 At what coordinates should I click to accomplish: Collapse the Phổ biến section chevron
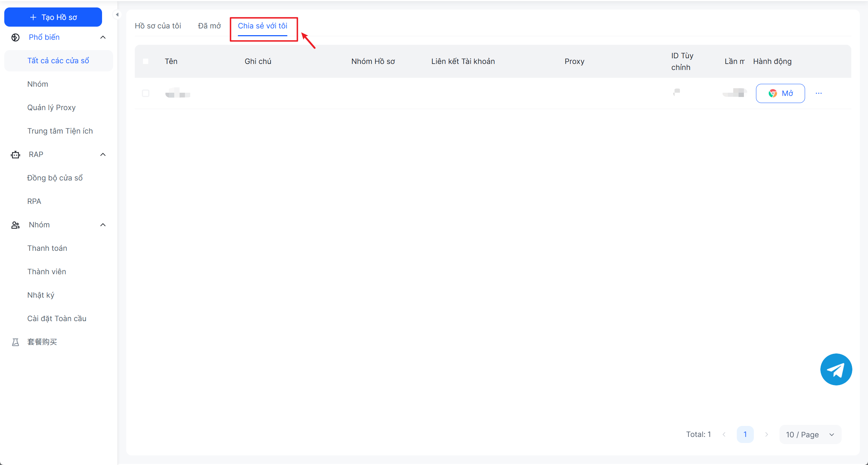click(103, 37)
